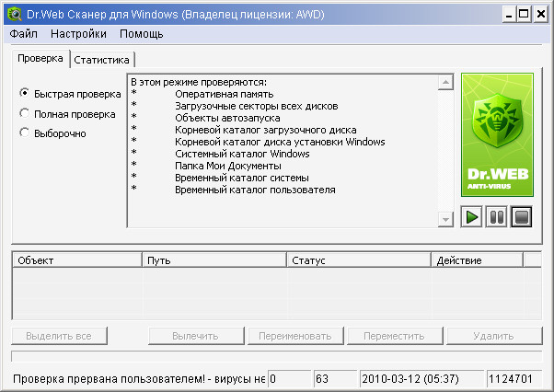Pick the Выборочно scan mode

[25, 133]
